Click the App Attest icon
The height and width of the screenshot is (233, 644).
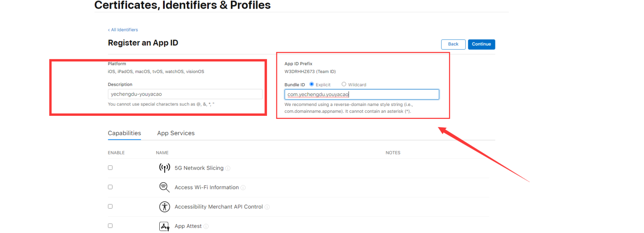[x=164, y=226]
